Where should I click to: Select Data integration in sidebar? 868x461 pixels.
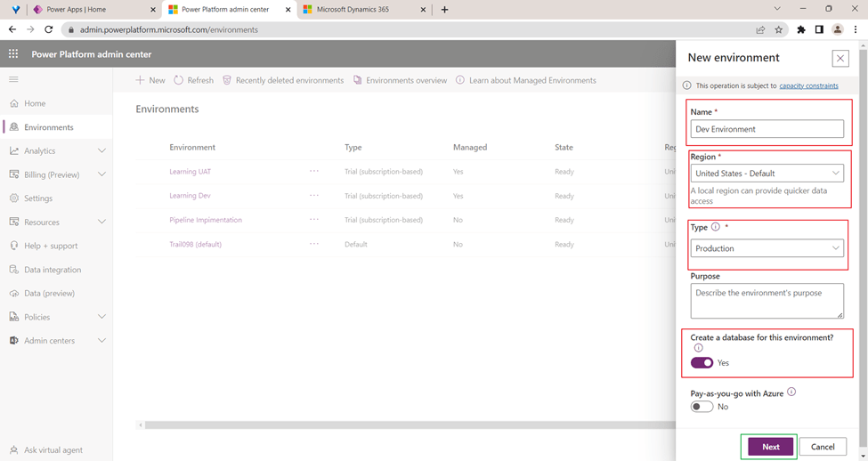click(52, 270)
